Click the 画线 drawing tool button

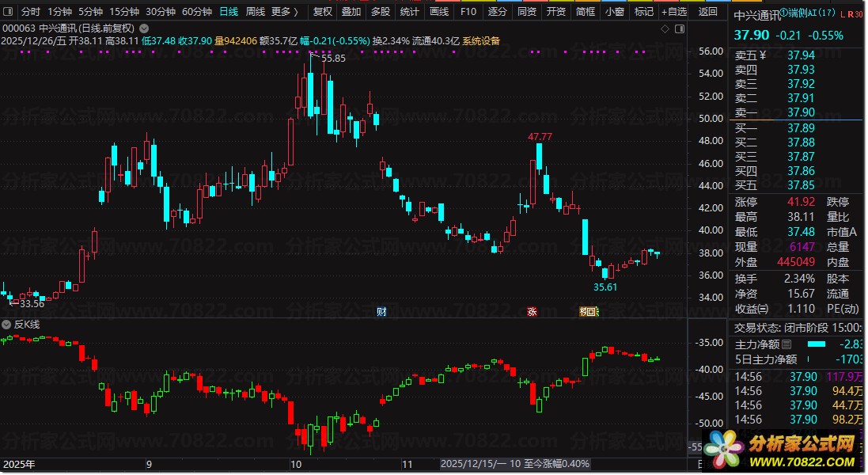pos(439,12)
